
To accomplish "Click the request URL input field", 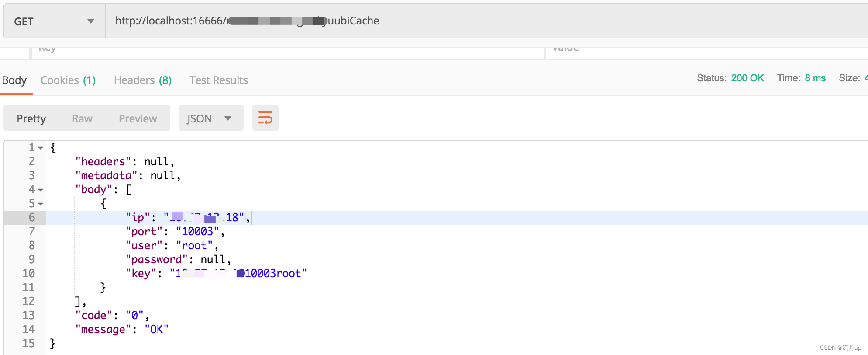I will tap(486, 21).
